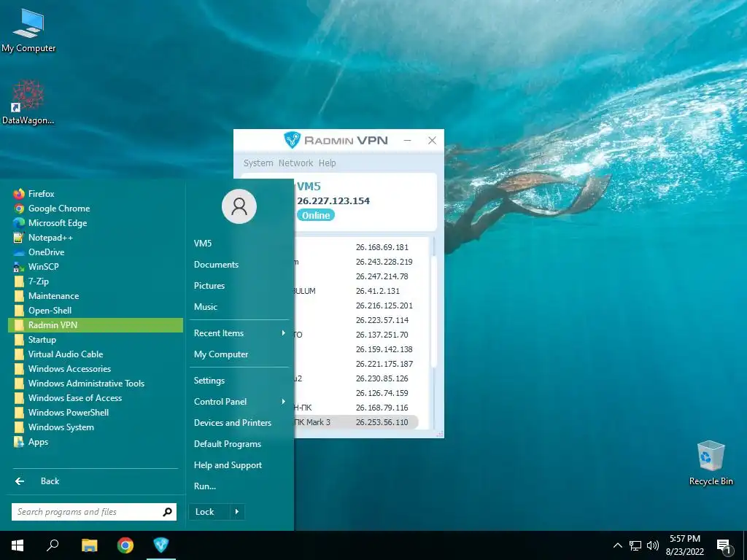The width and height of the screenshot is (747, 560).
Task: Select the highlighted Radmin VPN folder
Action: 96,325
